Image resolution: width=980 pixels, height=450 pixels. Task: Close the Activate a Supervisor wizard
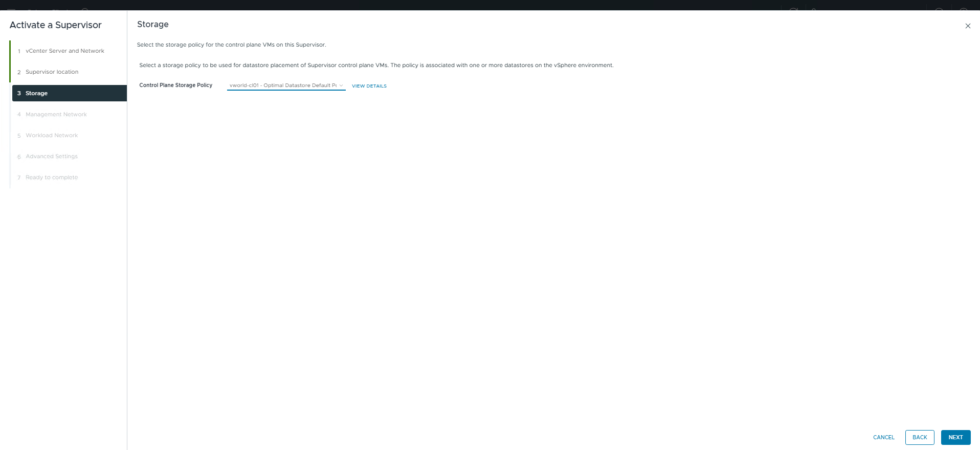point(967,26)
